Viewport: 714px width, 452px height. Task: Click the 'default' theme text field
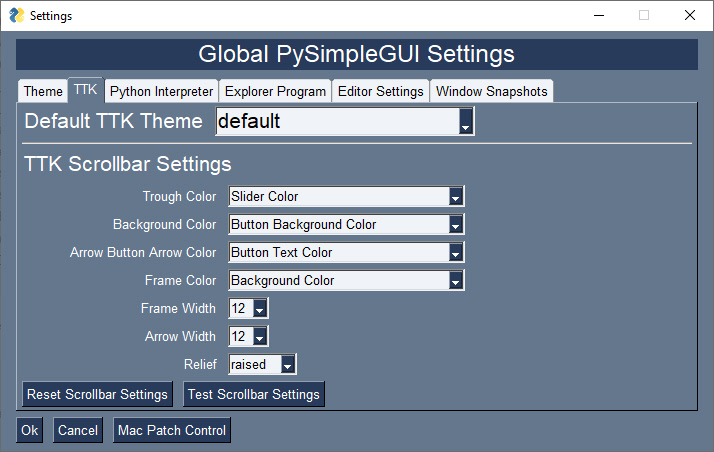[x=338, y=121]
